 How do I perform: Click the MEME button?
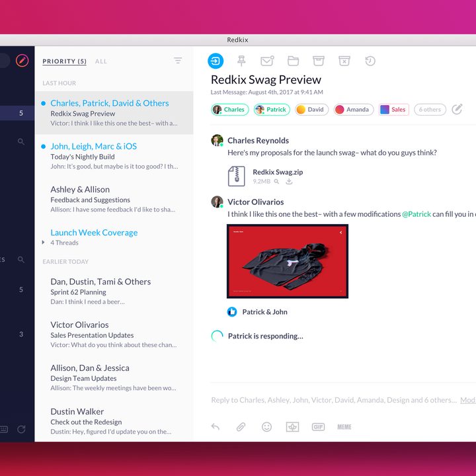(344, 427)
